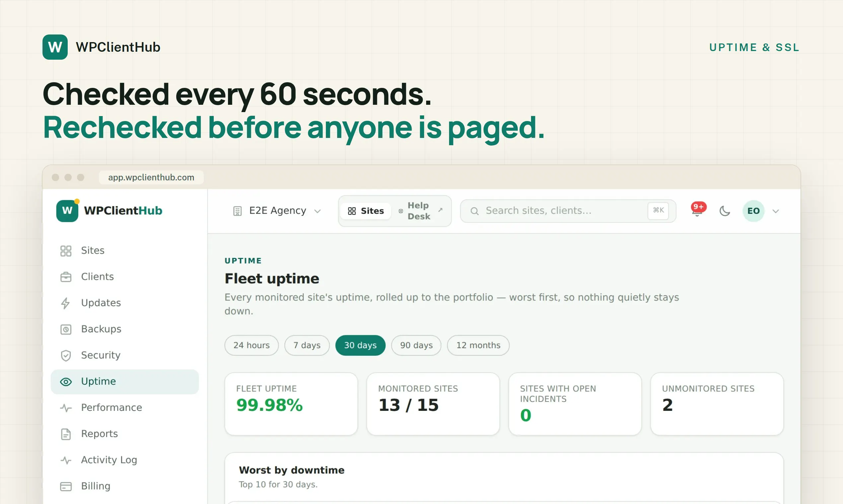This screenshot has width=843, height=504.
Task: Click the Uptime eye icon
Action: coord(66,382)
